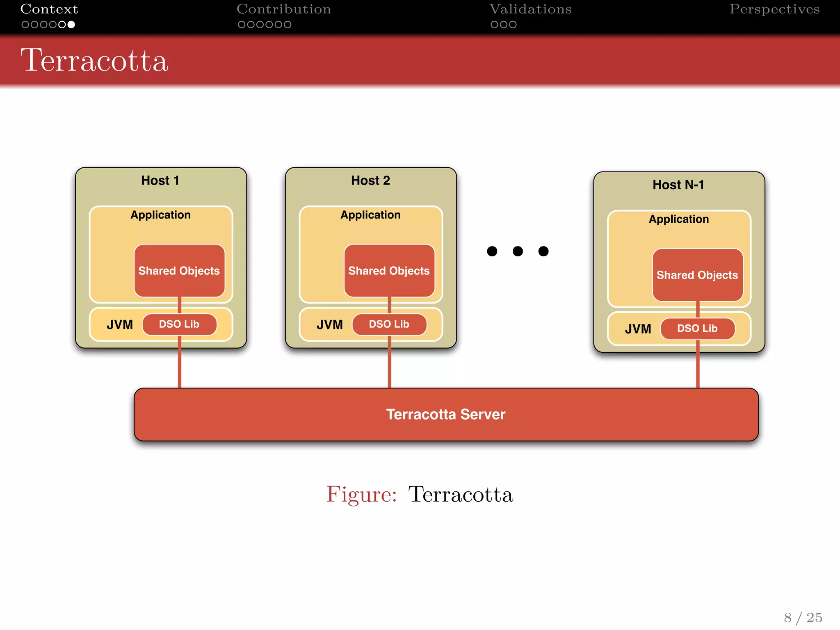Open the Context section in header
Image resolution: width=840 pixels, height=630 pixels.
(49, 9)
